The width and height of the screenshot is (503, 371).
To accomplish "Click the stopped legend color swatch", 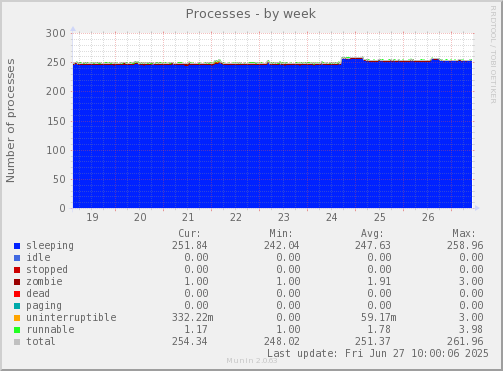I will (x=17, y=270).
